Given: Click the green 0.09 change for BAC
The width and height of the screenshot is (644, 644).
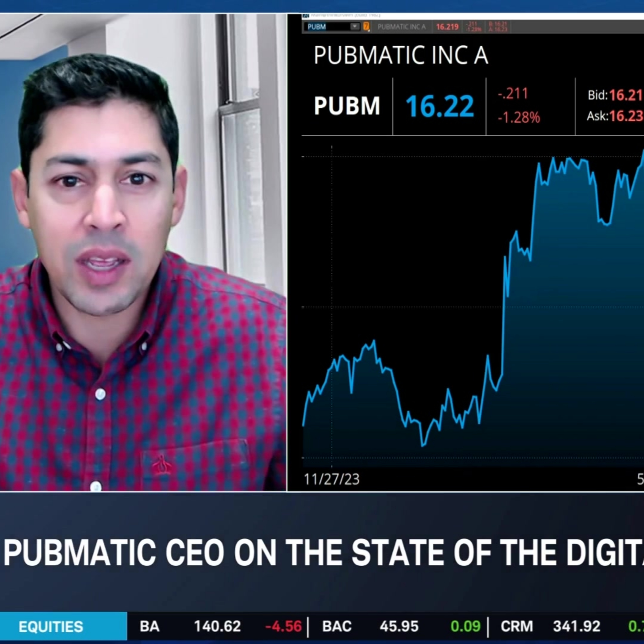Looking at the screenshot, I should [x=465, y=627].
